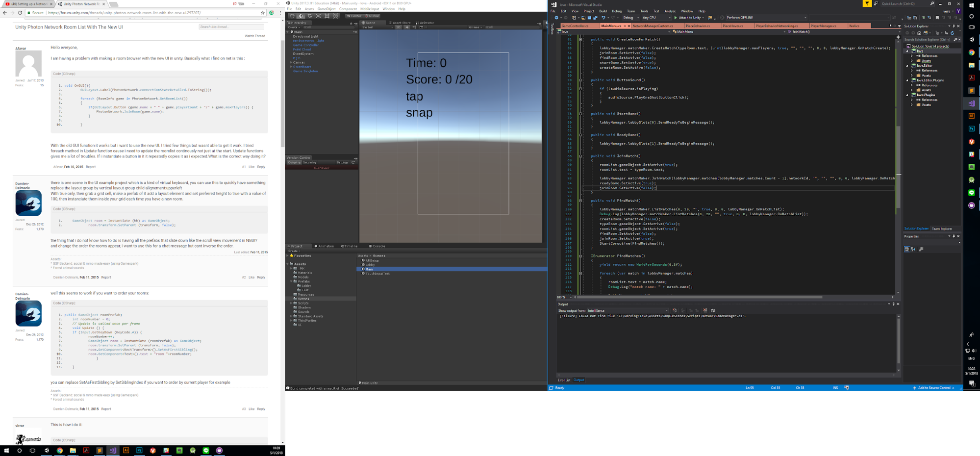980x456 pixels.
Task: Click Solution Explorer Home icon
Action: coord(919,33)
